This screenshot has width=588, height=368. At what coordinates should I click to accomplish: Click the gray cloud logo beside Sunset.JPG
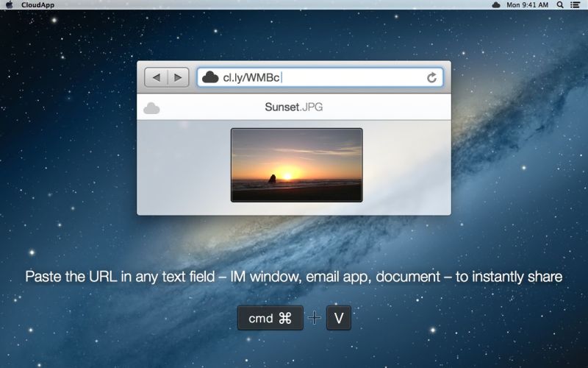(x=151, y=108)
